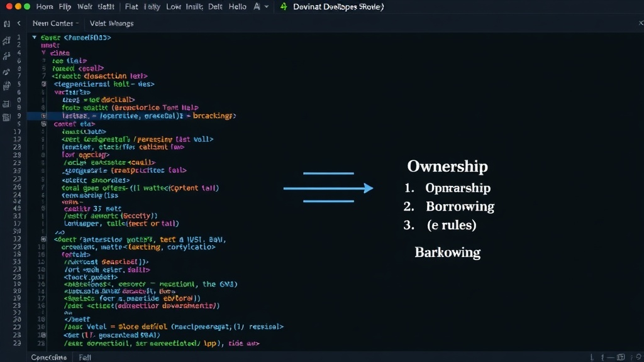The width and height of the screenshot is (644, 362).
Task: Open the 'Low' menu
Action: [174, 6]
